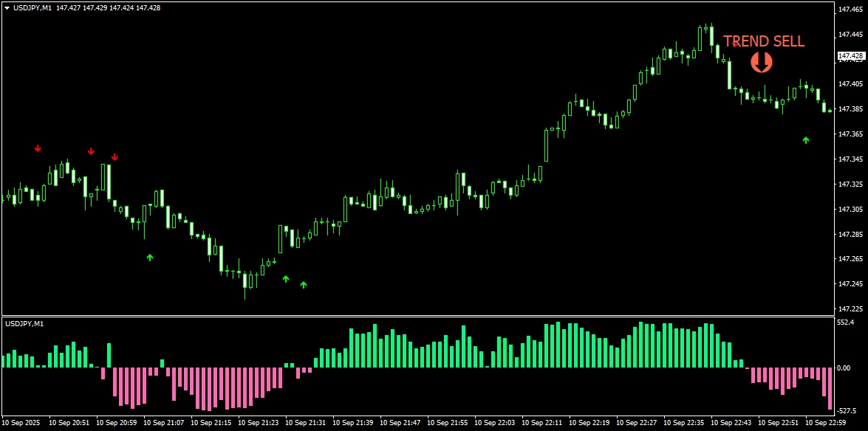The image size is (868, 431).
Task: Click the leftmost red sell arrow
Action: (38, 148)
